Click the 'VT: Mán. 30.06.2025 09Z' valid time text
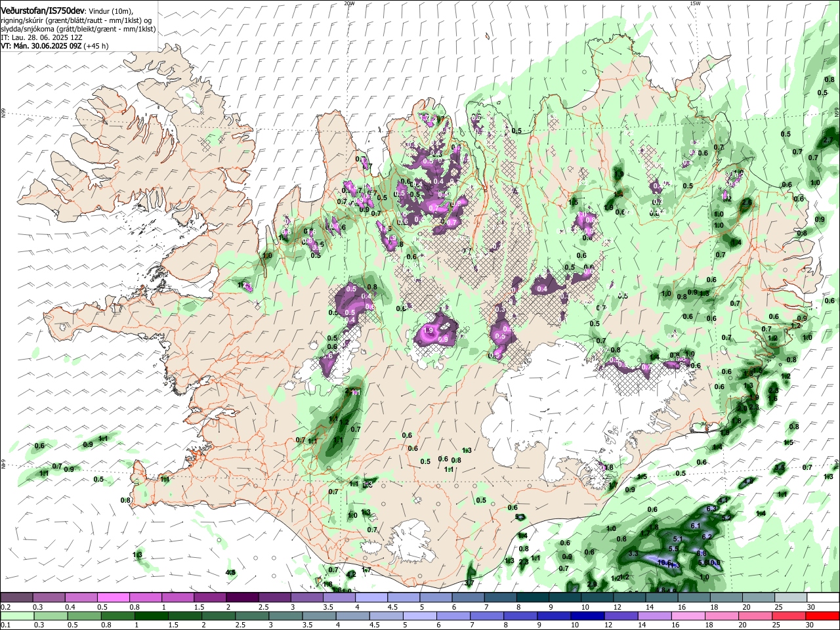Image resolution: width=840 pixels, height=630 pixels. pos(41,47)
